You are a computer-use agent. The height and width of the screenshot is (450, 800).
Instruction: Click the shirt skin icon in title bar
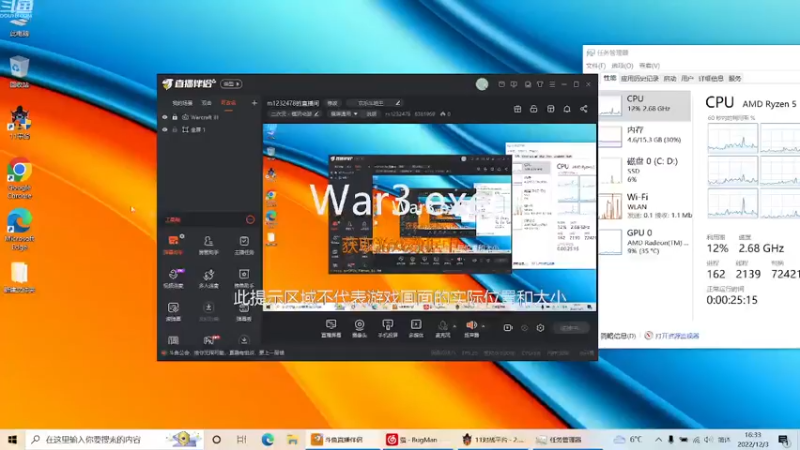540,84
